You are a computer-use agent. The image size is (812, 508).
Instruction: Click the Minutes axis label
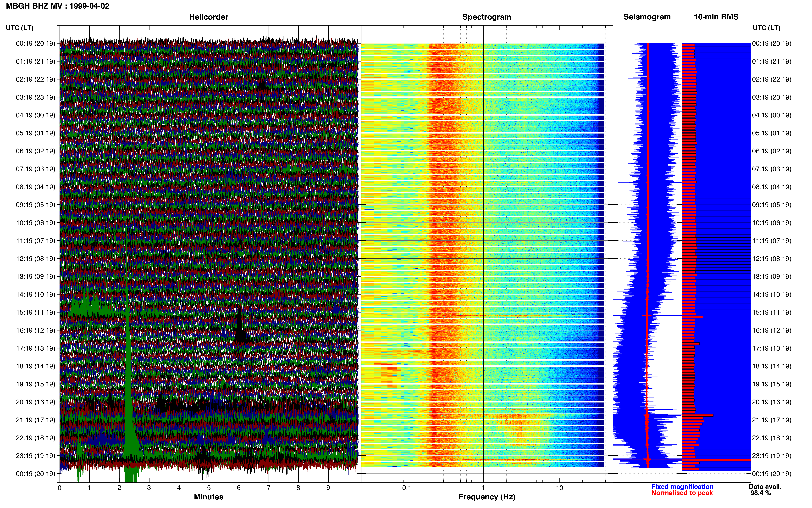click(209, 497)
